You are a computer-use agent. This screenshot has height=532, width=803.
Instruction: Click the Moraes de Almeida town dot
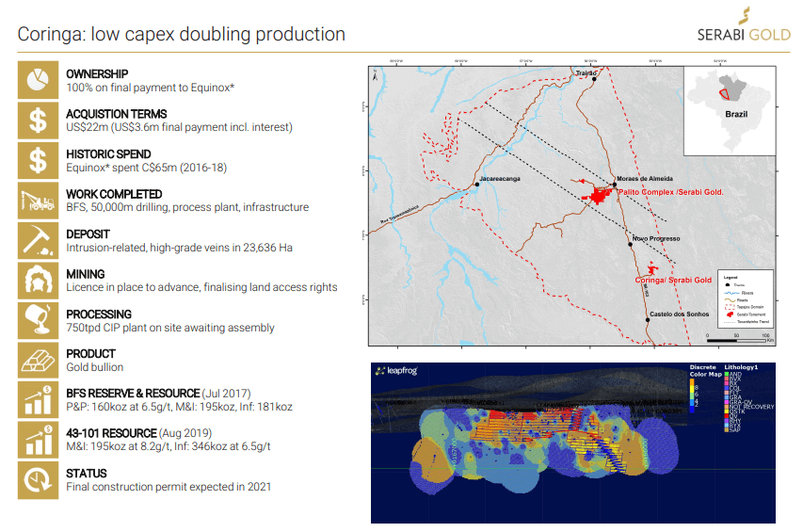tap(615, 185)
